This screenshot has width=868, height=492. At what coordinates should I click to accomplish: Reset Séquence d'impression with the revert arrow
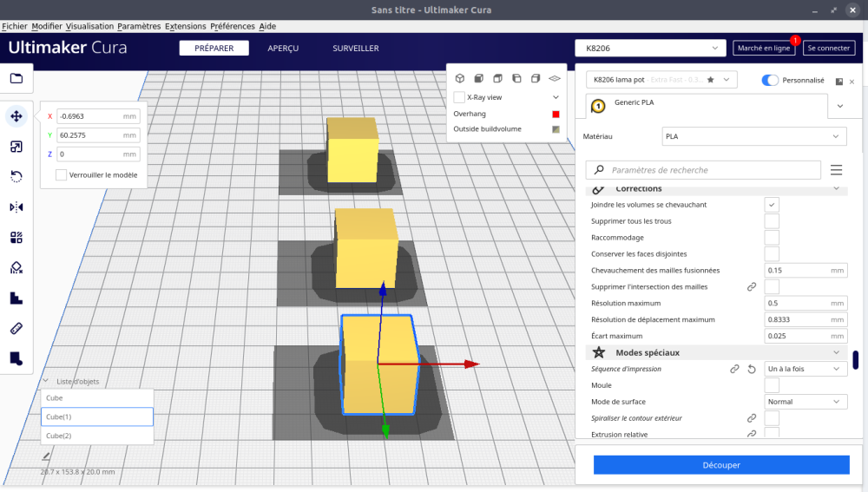click(752, 369)
